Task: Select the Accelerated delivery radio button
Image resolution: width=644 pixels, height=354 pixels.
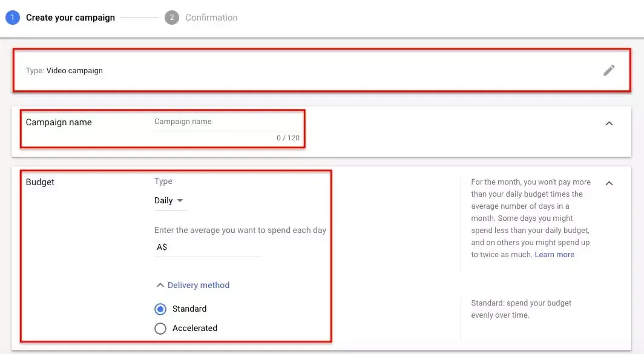Action: (x=160, y=328)
